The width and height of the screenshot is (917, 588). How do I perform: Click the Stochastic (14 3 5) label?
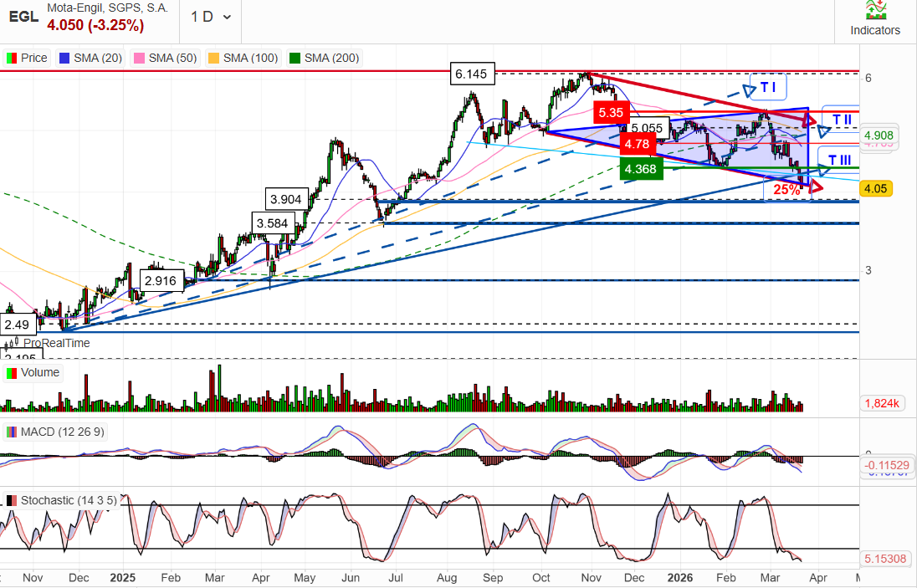click(x=61, y=500)
